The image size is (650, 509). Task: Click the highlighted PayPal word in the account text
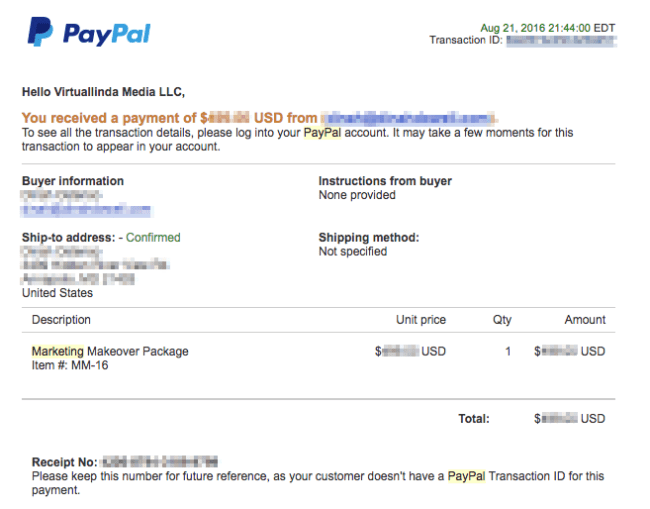coord(322,133)
